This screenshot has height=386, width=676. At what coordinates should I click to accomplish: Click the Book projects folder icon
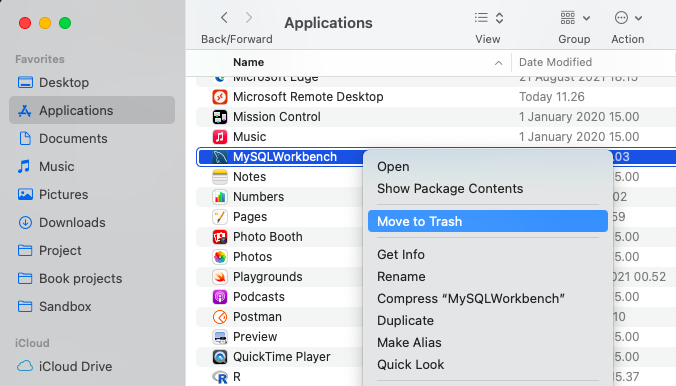click(25, 278)
